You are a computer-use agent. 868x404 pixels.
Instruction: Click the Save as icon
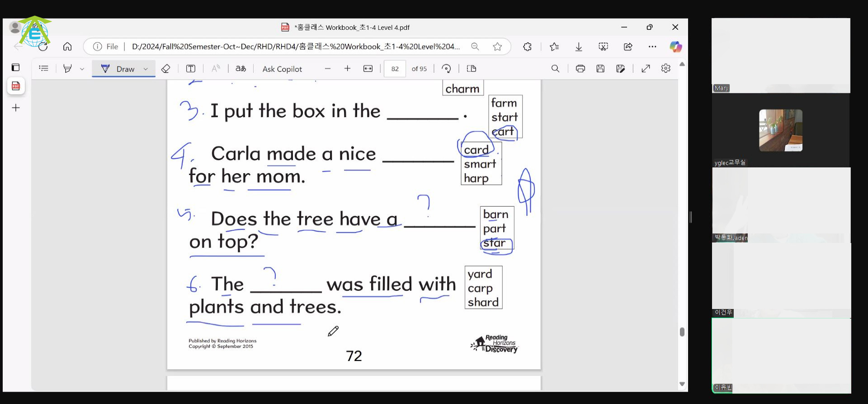pos(621,68)
